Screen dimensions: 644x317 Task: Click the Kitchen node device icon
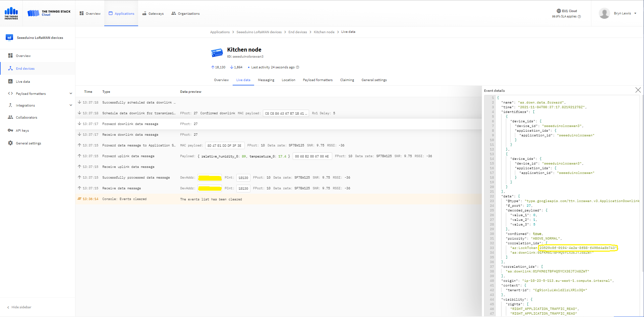(217, 53)
